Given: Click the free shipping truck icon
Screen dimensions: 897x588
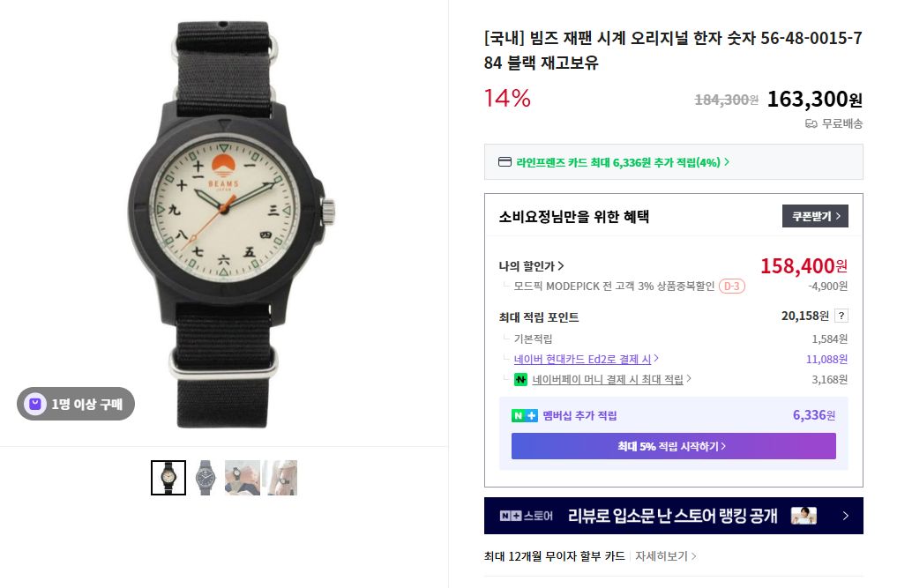Looking at the screenshot, I should click(811, 124).
